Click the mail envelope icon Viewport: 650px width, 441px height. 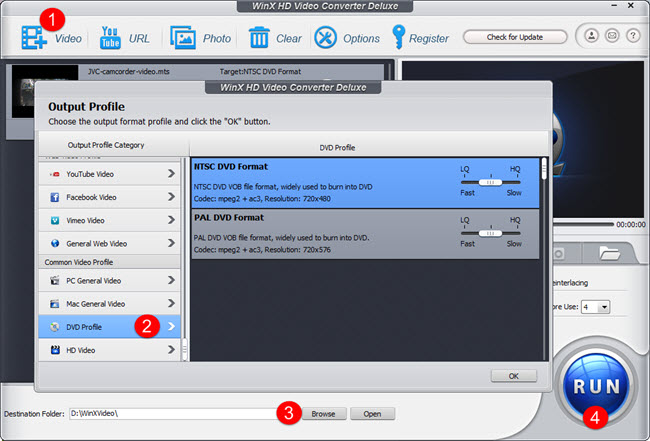(x=613, y=37)
